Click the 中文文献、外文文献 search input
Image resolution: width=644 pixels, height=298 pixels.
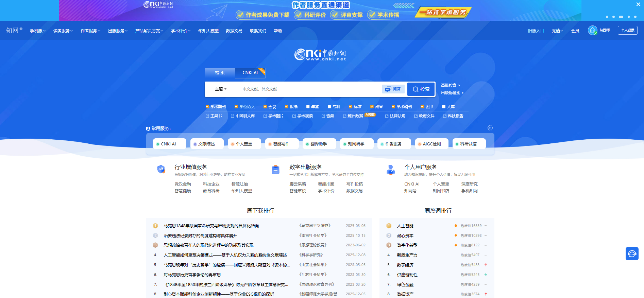[309, 89]
